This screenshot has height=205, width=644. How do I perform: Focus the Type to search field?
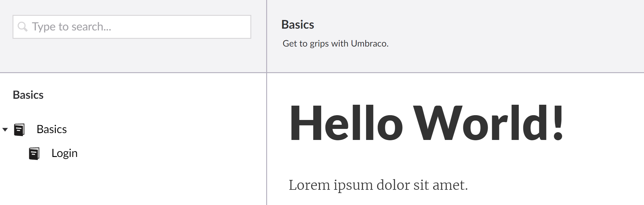click(x=132, y=27)
